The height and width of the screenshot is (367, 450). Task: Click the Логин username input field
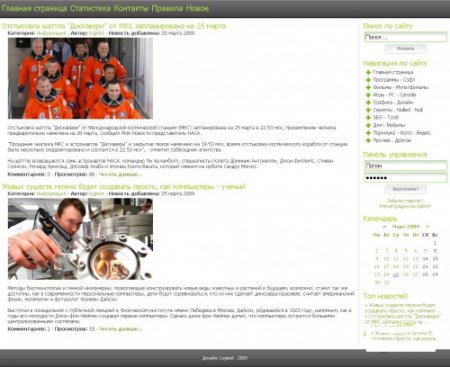(x=405, y=166)
